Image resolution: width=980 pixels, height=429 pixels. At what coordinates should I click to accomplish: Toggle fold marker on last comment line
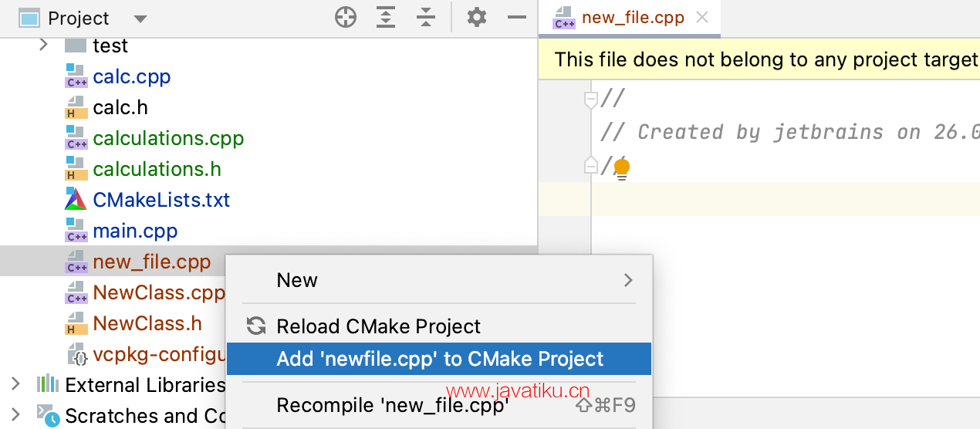point(591,165)
